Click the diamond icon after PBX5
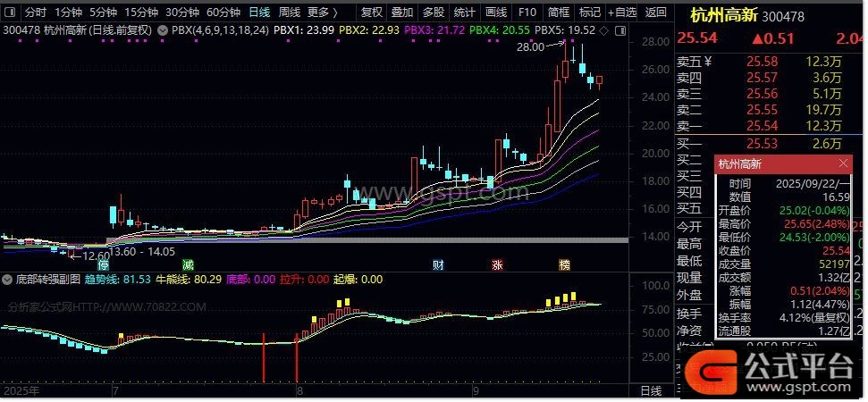Viewport: 868px width, 402px height. click(x=604, y=31)
